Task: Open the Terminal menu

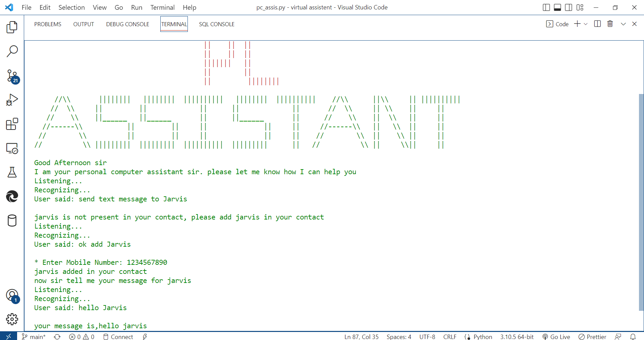Action: pos(162,7)
